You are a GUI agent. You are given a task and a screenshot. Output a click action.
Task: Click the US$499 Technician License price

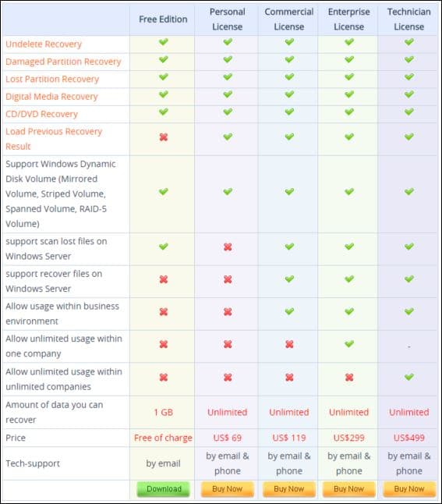(x=409, y=438)
